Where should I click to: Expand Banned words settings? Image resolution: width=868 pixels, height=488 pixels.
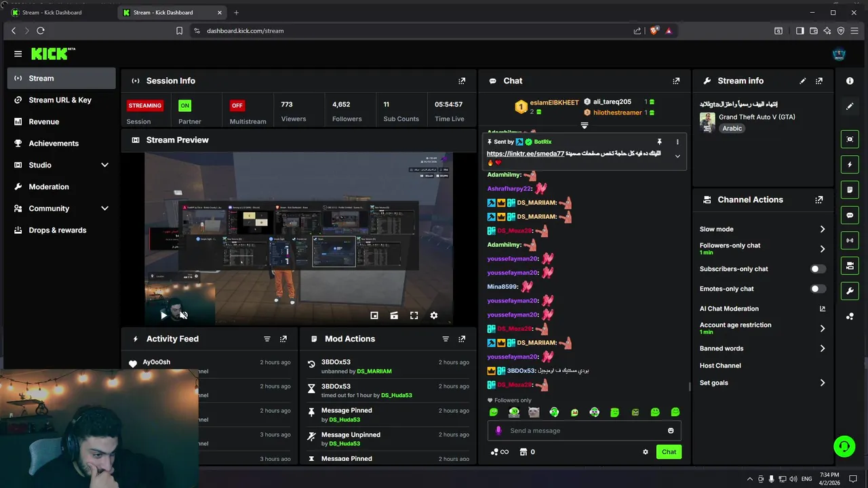823,348
